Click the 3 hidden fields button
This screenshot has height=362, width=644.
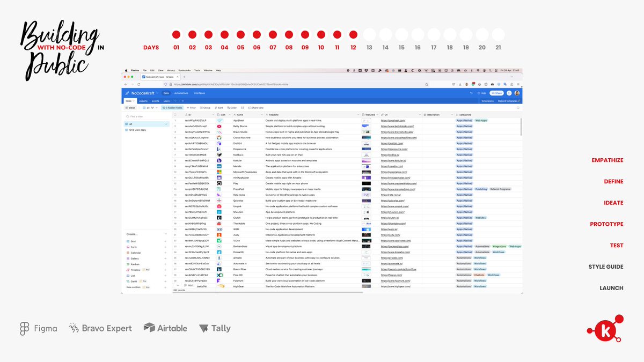point(172,108)
